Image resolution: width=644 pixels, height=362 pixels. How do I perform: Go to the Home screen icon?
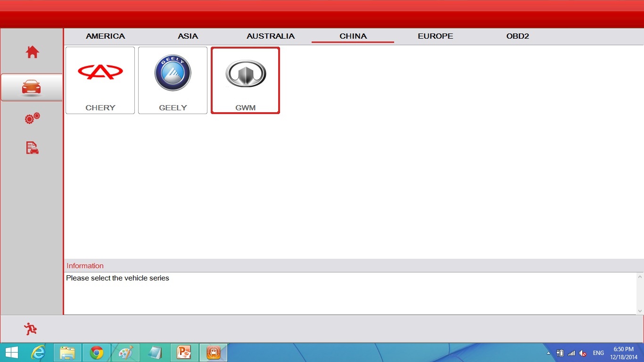pyautogui.click(x=32, y=52)
